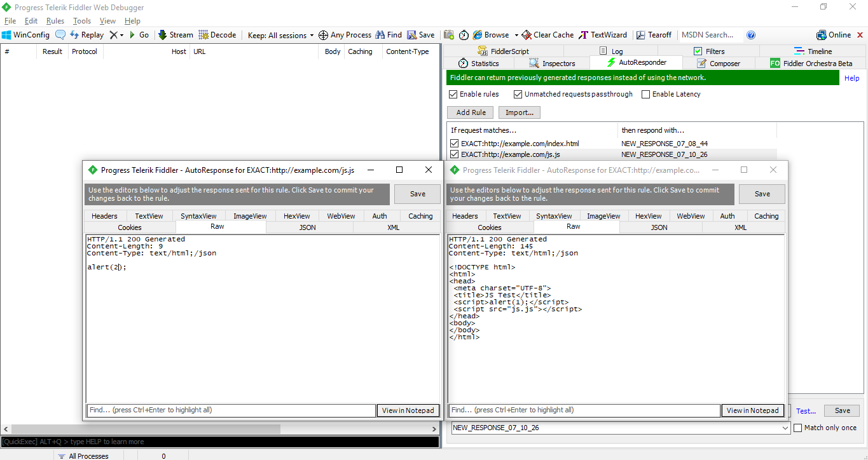Open the Tools menu
The width and height of the screenshot is (868, 460).
82,21
